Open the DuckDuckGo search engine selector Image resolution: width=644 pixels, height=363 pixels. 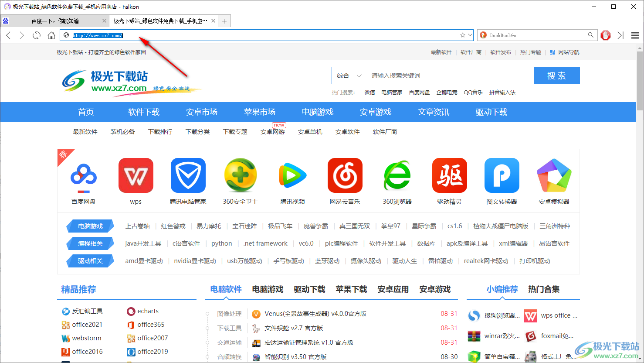pyautogui.click(x=483, y=35)
